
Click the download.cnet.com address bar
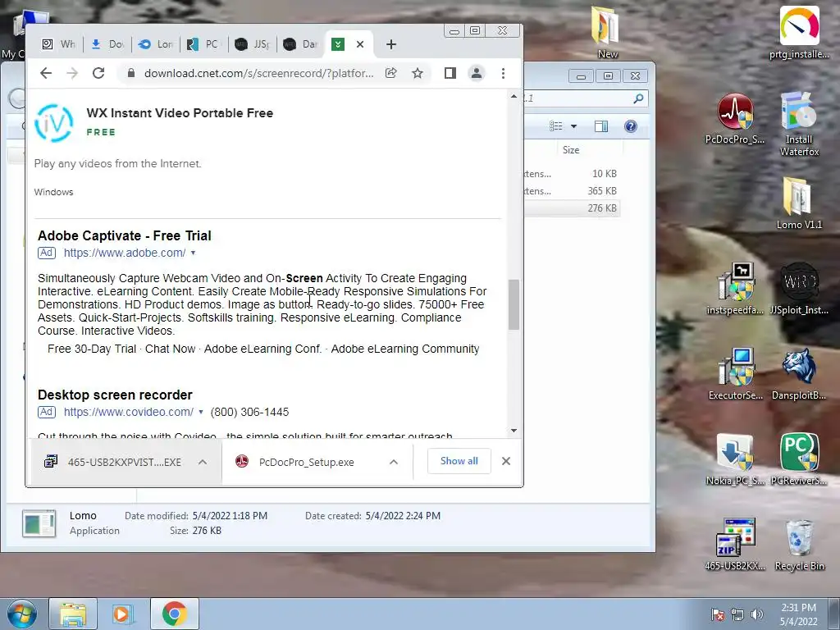[258, 73]
